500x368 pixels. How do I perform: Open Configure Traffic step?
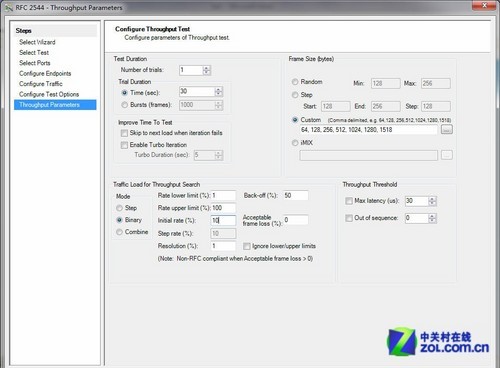(41, 84)
